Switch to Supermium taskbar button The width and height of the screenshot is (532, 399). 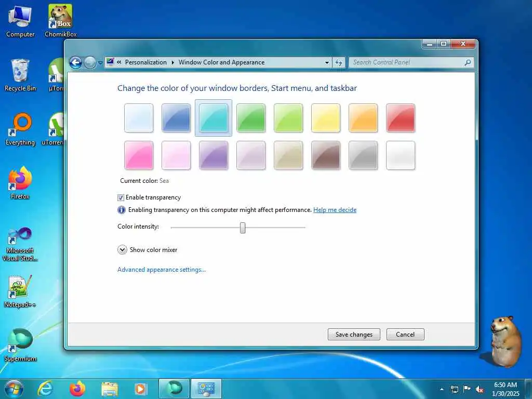coord(174,389)
